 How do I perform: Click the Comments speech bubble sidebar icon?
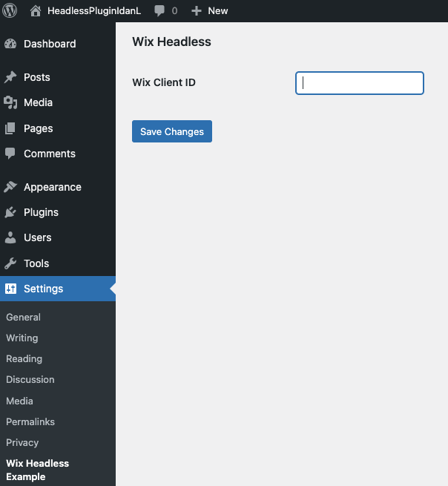pyautogui.click(x=10, y=154)
